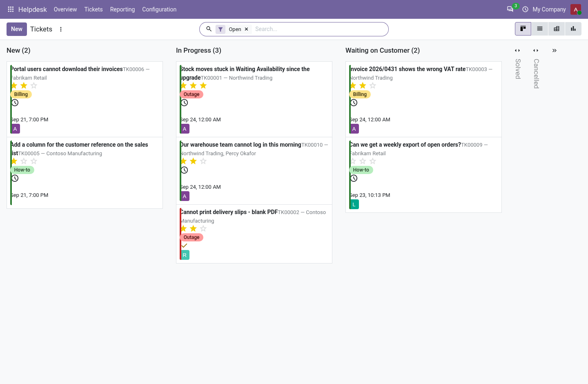Set third star on warehouse login ticket
The height and width of the screenshot is (384, 588).
pos(203,161)
